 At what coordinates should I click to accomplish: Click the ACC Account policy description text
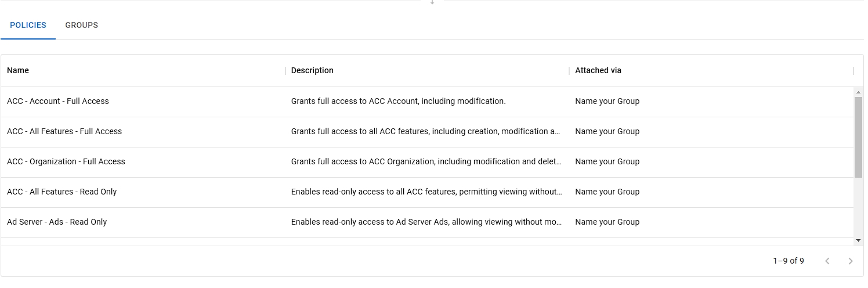pos(398,102)
